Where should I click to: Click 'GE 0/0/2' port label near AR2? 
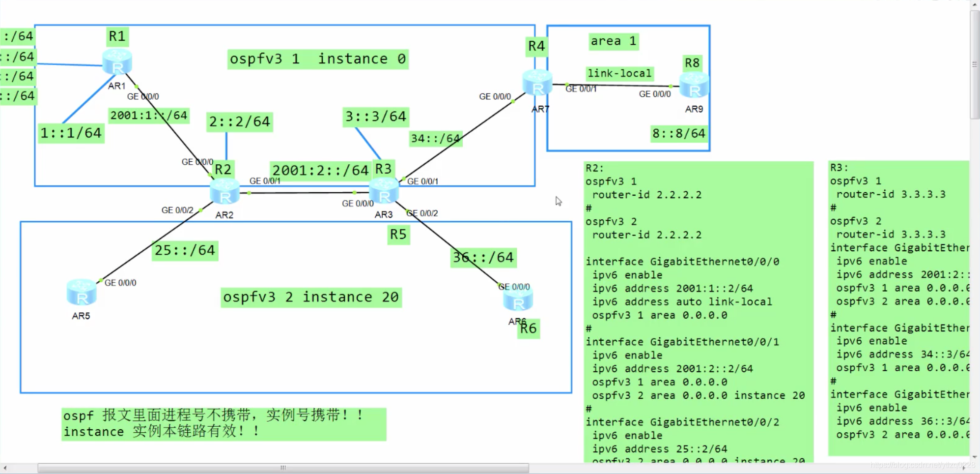[x=177, y=210]
